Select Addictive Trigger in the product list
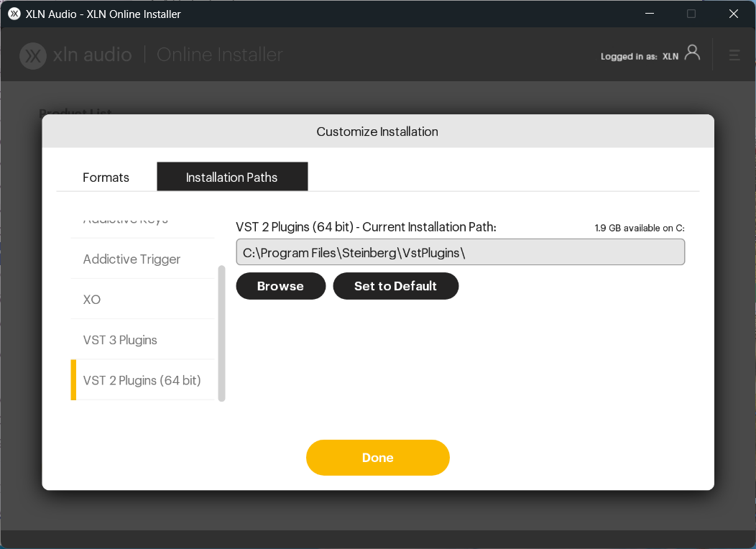 143,259
